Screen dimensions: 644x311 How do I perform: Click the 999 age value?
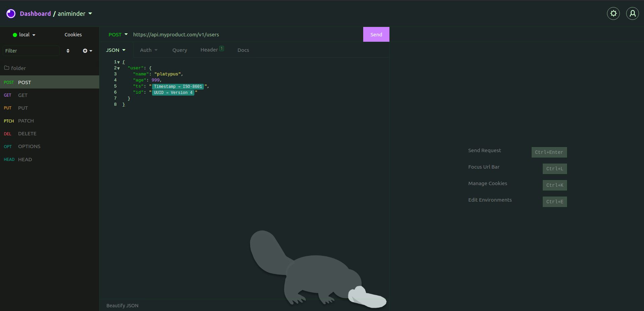click(x=155, y=80)
